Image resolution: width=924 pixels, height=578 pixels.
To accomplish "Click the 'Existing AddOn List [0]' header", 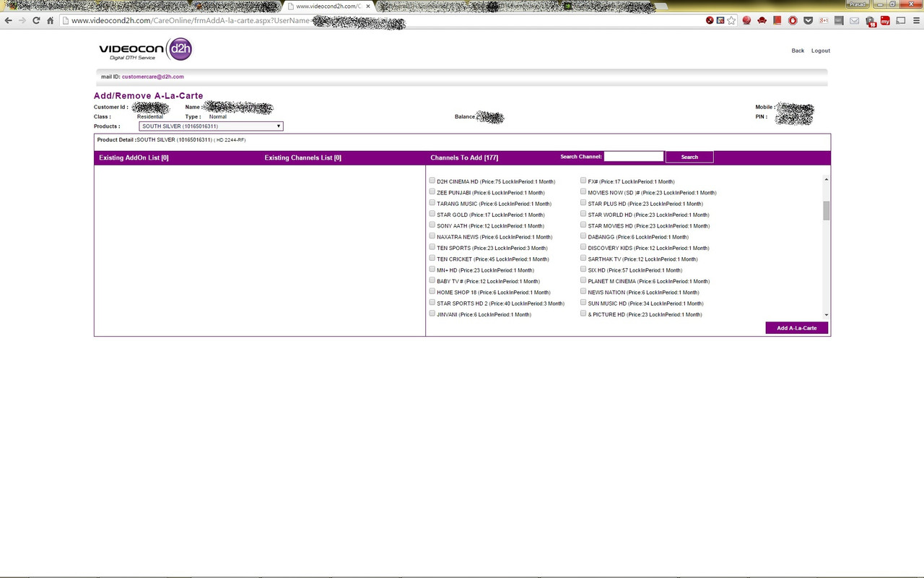I will 134,158.
